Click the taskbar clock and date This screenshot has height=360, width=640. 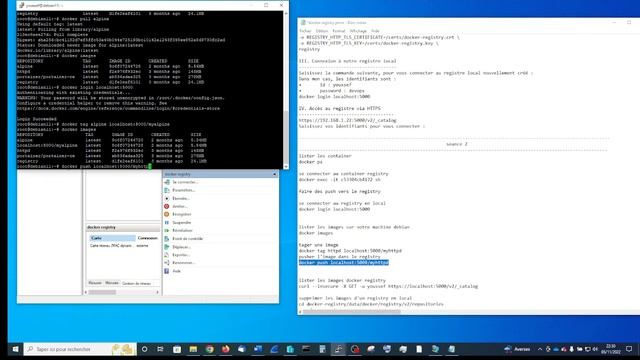pyautogui.click(x=611, y=349)
